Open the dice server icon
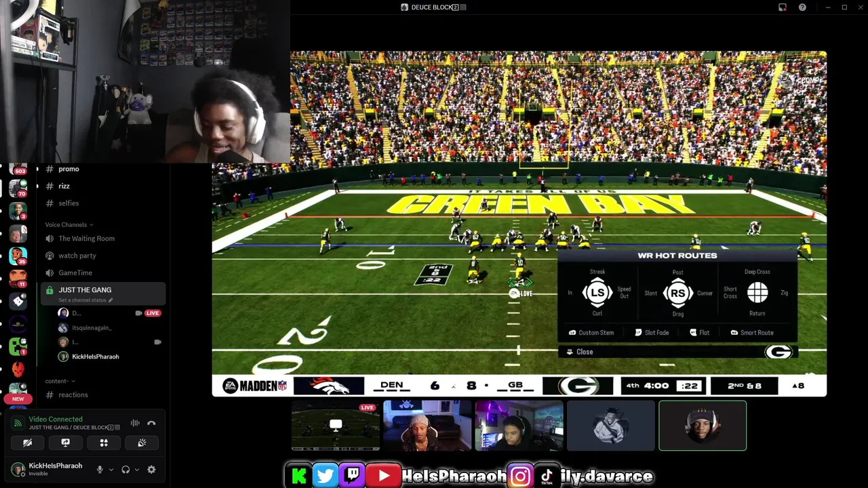The width and height of the screenshot is (868, 488). pos(18,301)
